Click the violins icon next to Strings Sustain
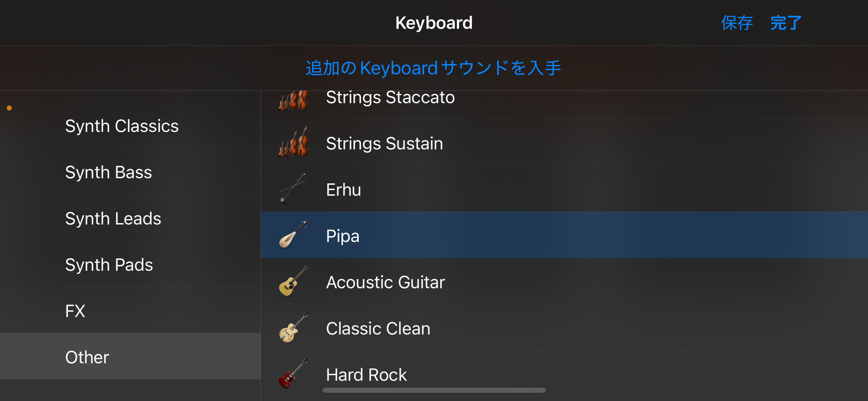This screenshot has height=401, width=868. coord(294,143)
